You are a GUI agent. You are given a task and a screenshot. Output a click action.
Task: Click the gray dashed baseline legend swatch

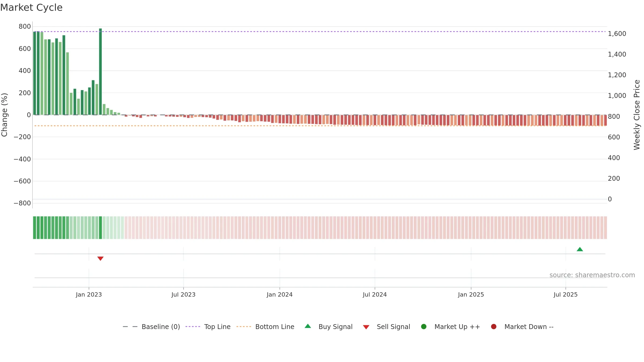[130, 327]
